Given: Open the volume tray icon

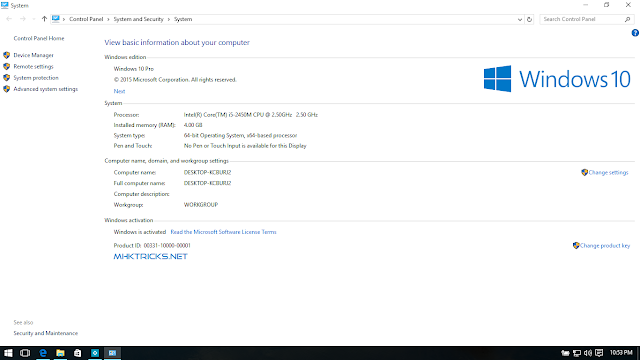Looking at the screenshot, I should click(x=588, y=353).
